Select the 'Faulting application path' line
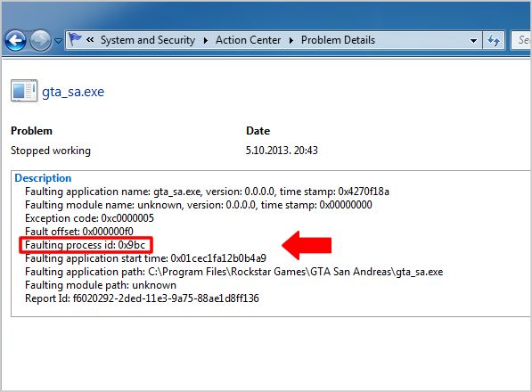The height and width of the screenshot is (392, 532). (234, 272)
